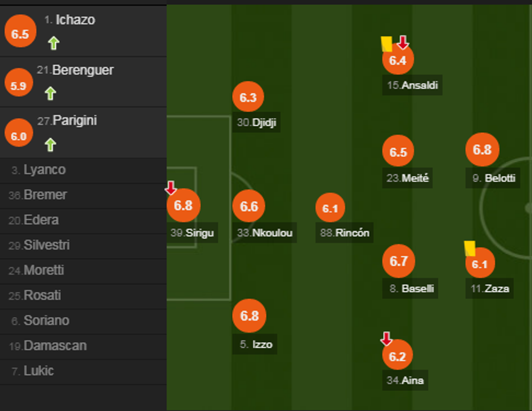Select Lyanco in the substitutes list
This screenshot has height=411, width=532.
pos(45,170)
